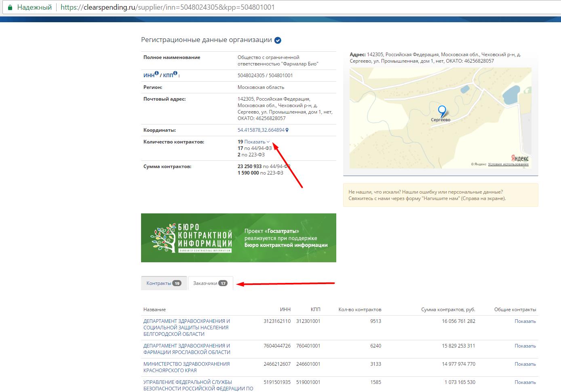
Task: Open the Контракты 19 tab
Action: point(164,283)
